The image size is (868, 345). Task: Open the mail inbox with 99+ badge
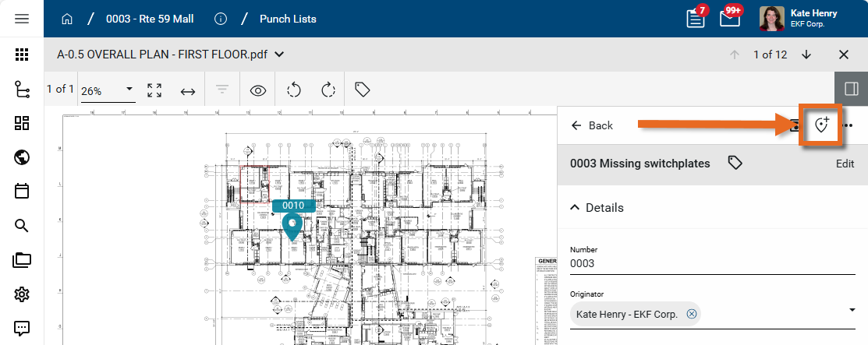(x=729, y=19)
